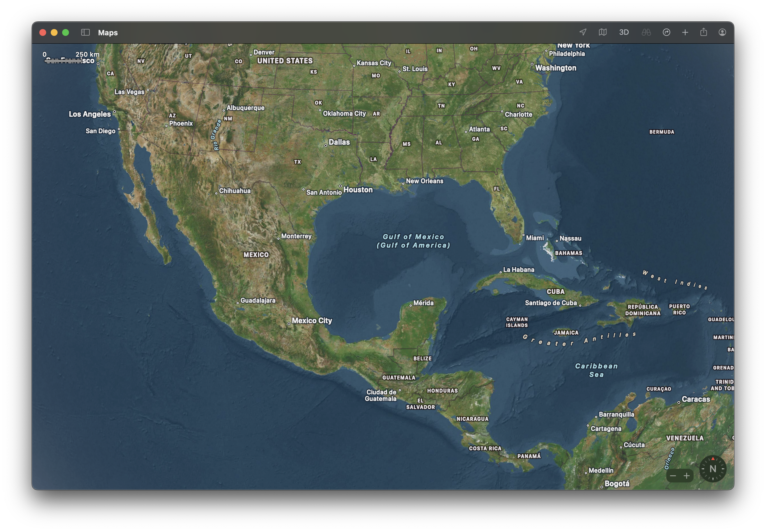Select the Santiago de Cuba label
This screenshot has height=532, width=766.
point(551,303)
